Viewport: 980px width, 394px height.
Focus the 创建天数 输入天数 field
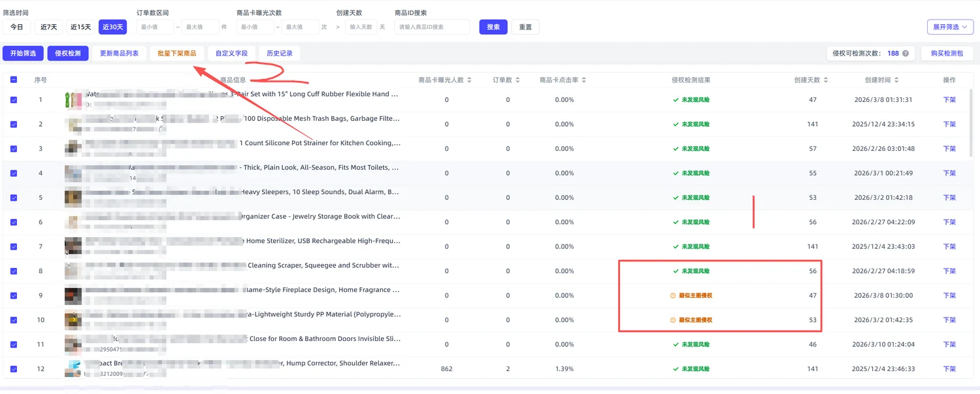[361, 27]
